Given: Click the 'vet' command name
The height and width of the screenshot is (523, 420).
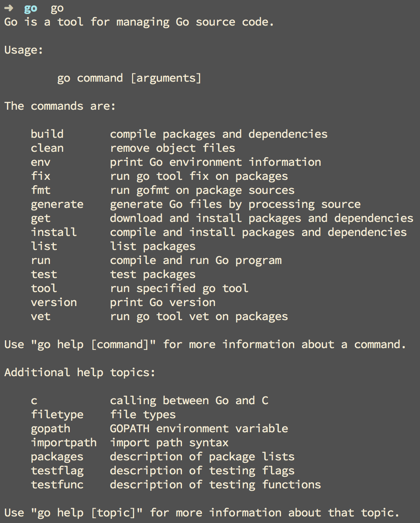Looking at the screenshot, I should [x=40, y=316].
